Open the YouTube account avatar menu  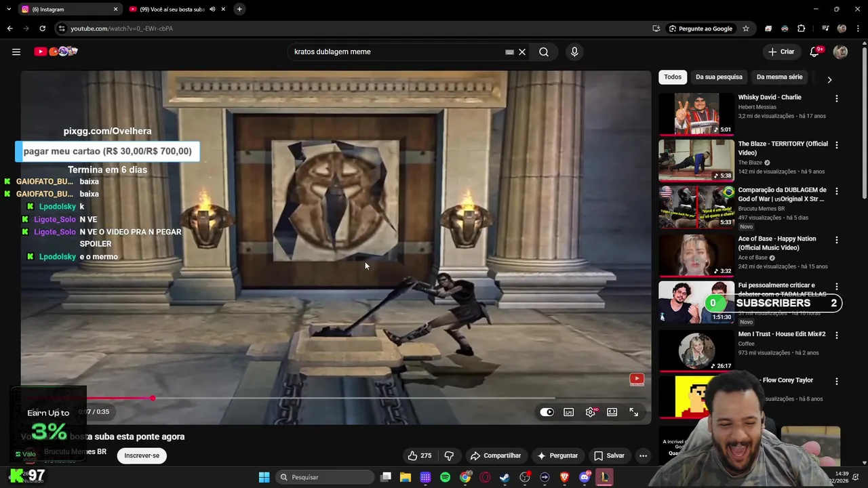[x=840, y=52]
